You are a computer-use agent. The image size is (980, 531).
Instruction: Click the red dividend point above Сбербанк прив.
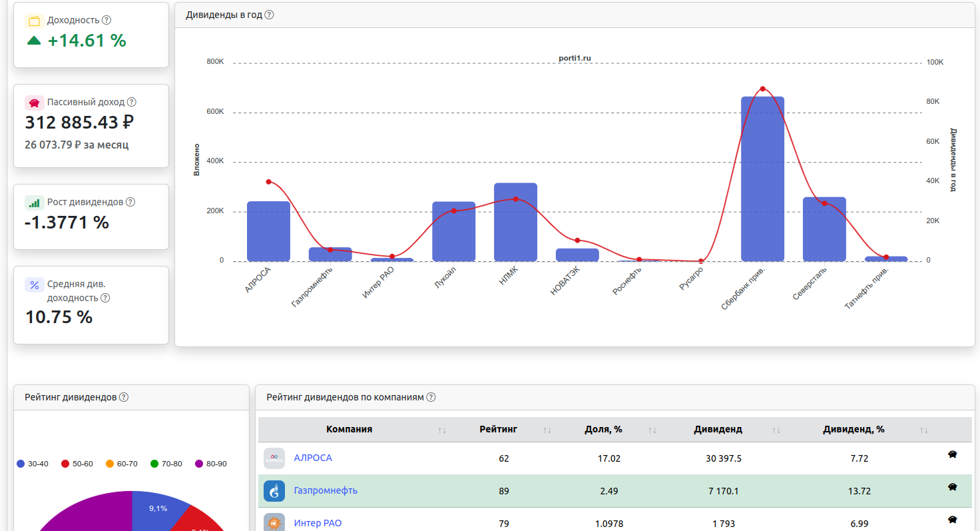tap(762, 89)
